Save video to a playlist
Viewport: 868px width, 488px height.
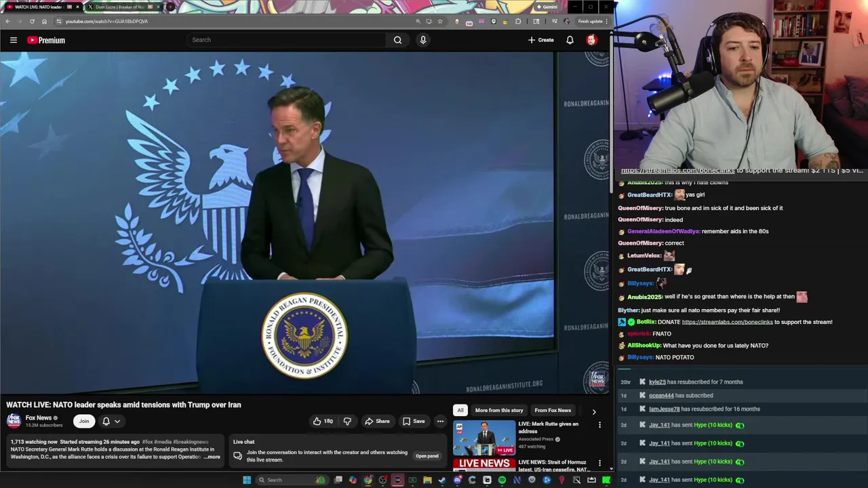click(414, 421)
